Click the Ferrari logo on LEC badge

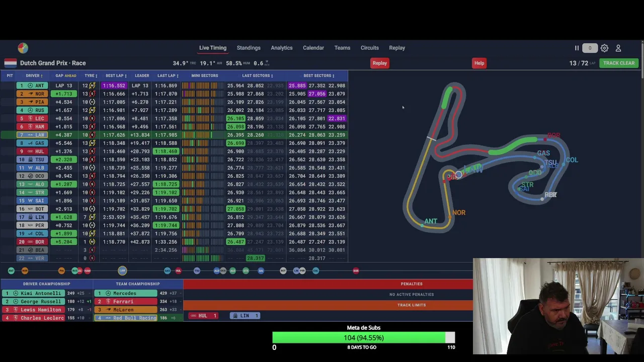[x=30, y=119]
